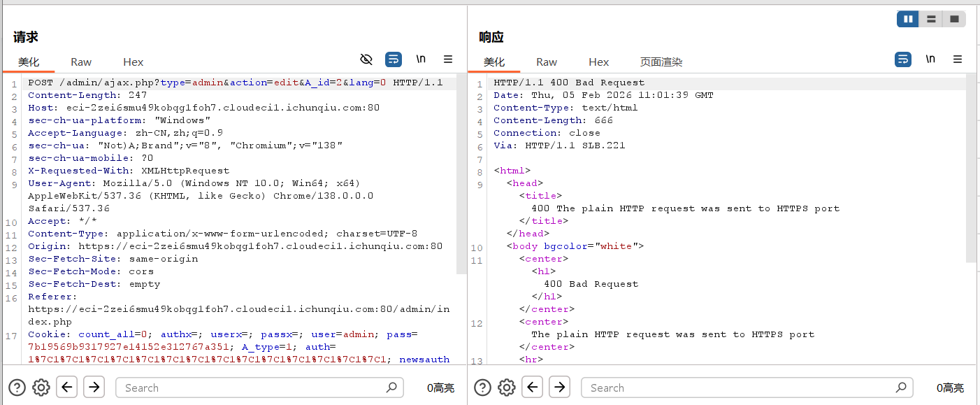Click response Content-Type: text/html line

pos(565,108)
